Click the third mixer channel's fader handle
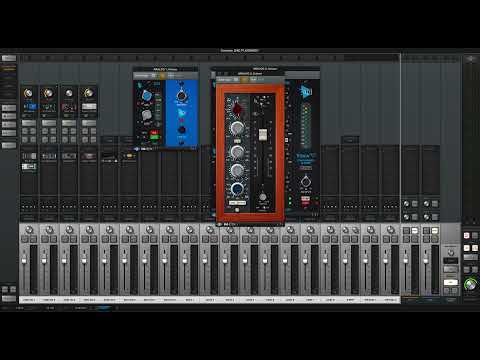Image resolution: width=480 pixels, height=360 pixels. click(x=64, y=260)
